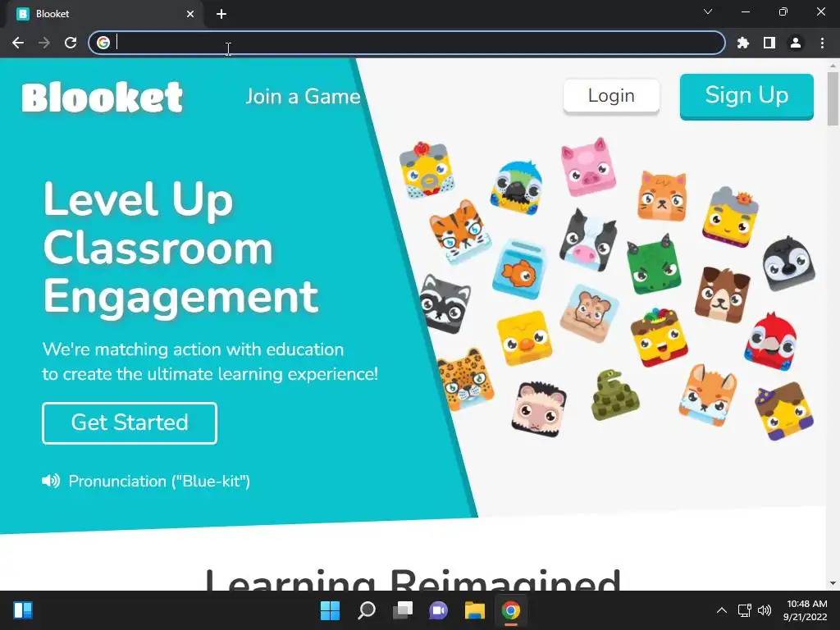Click the grey-haired yellow face blook with orange flower
The image size is (840, 630).
click(730, 217)
